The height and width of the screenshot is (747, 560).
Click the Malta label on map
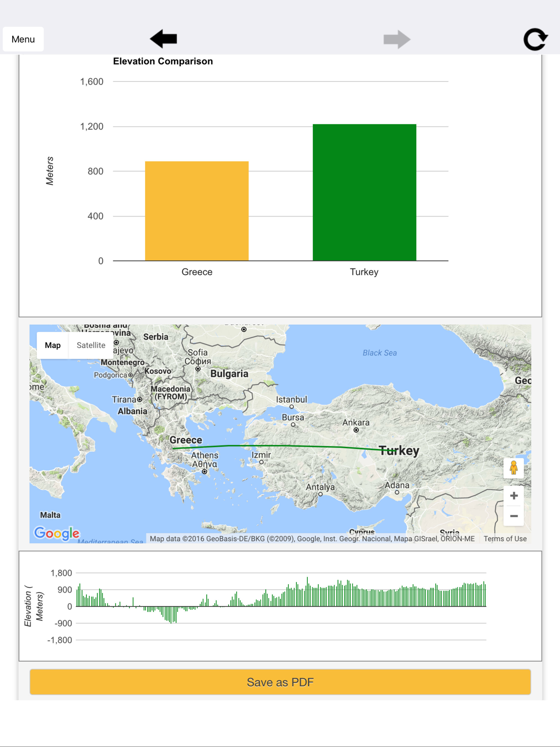(50, 515)
